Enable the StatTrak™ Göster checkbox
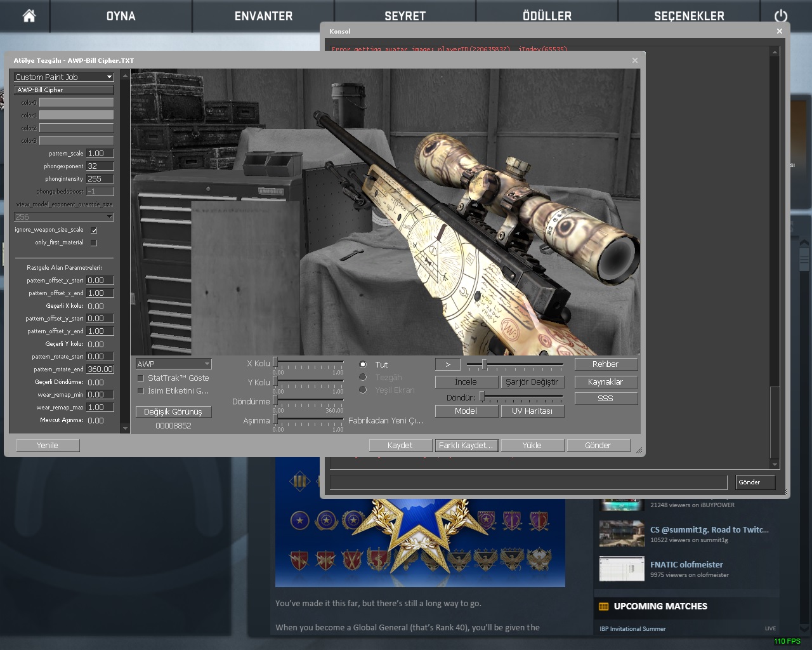This screenshot has width=812, height=650. (x=141, y=378)
